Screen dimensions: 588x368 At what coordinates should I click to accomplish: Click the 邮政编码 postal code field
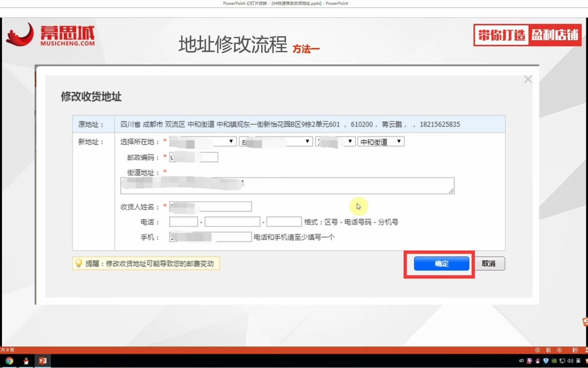click(194, 157)
